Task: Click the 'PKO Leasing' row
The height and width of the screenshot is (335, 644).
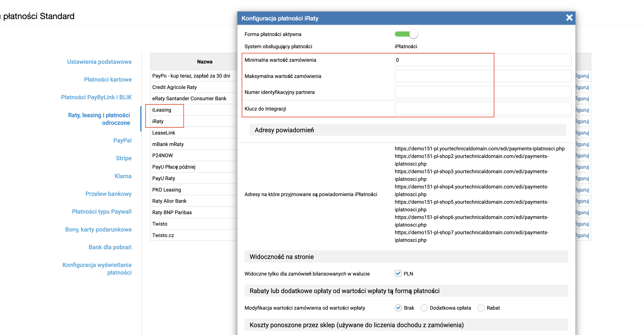Action: click(194, 190)
